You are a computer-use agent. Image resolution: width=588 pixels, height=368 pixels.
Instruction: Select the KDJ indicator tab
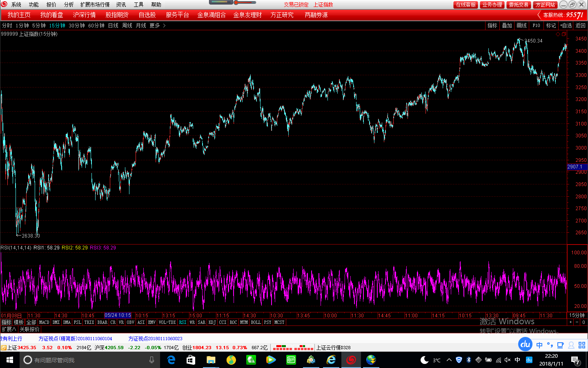212,322
